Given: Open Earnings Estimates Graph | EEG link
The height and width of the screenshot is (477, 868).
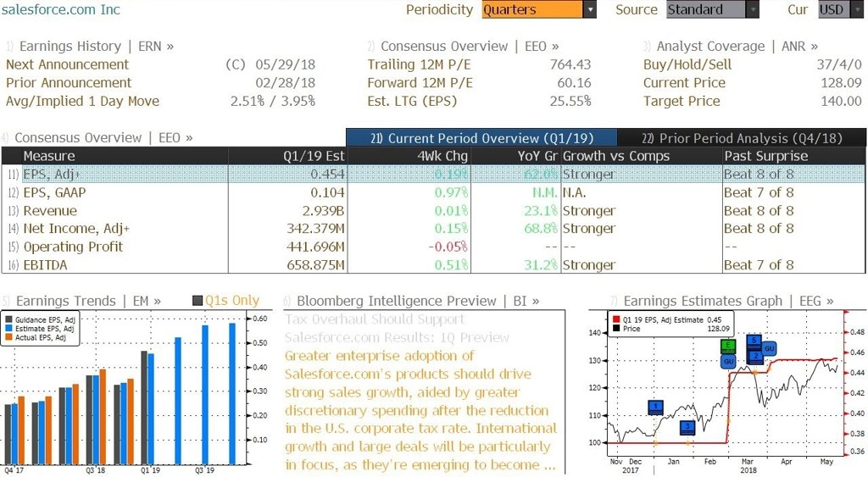Looking at the screenshot, I should 728,301.
